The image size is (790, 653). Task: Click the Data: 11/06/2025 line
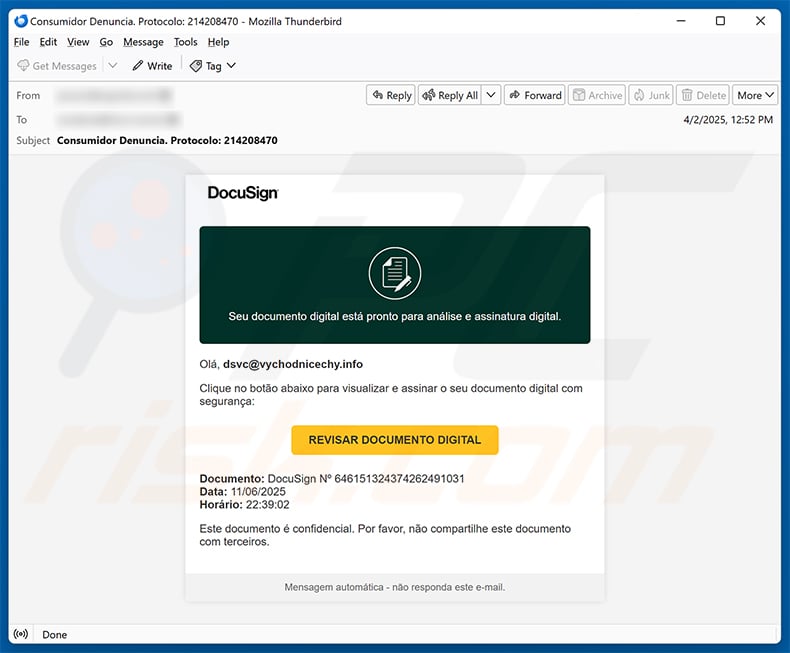coord(242,492)
